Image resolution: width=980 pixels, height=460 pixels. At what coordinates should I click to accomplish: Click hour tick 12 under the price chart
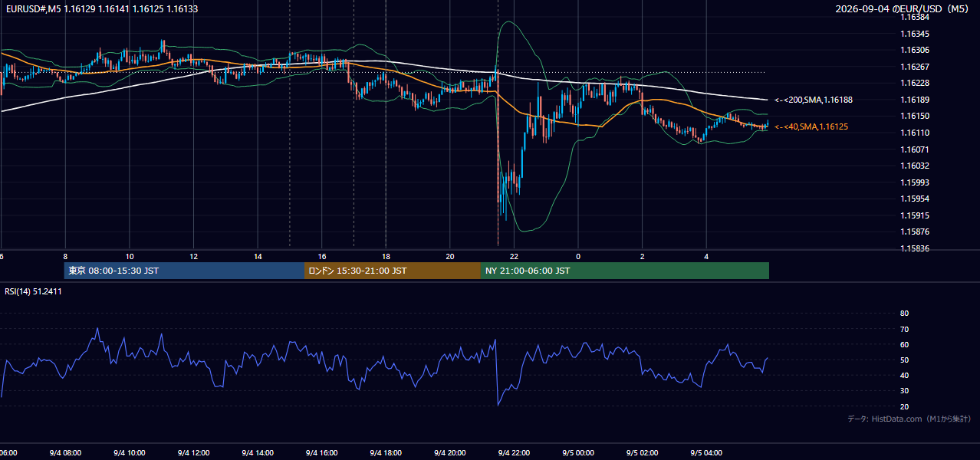coord(193,256)
